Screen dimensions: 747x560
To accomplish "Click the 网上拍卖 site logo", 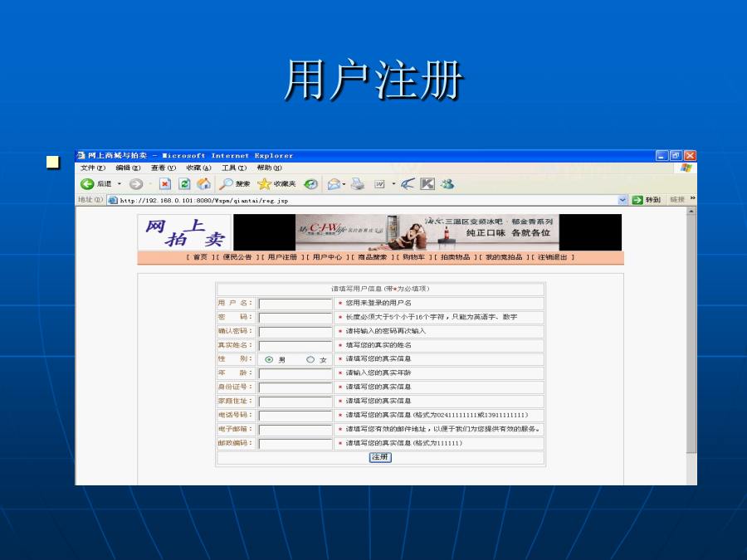I will [184, 232].
